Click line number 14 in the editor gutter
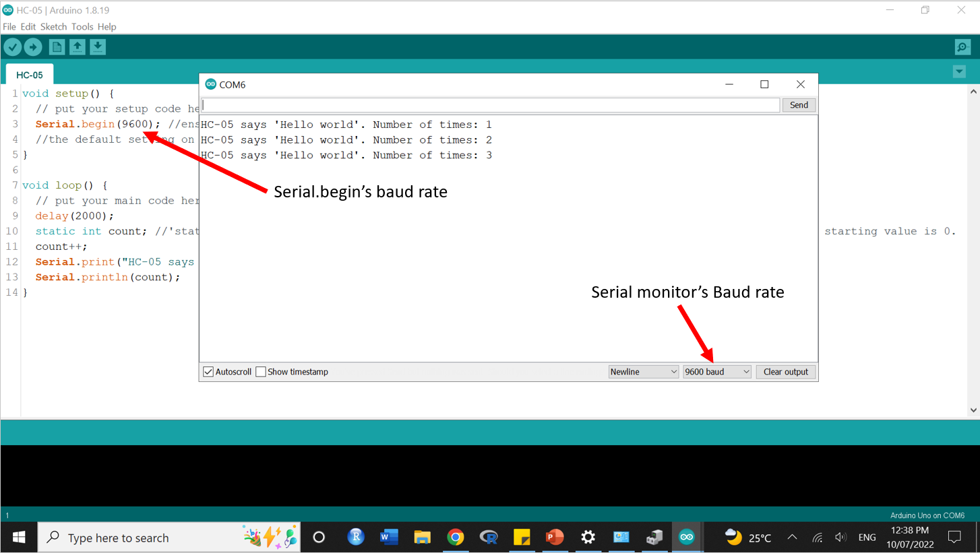980x553 pixels. click(11, 293)
